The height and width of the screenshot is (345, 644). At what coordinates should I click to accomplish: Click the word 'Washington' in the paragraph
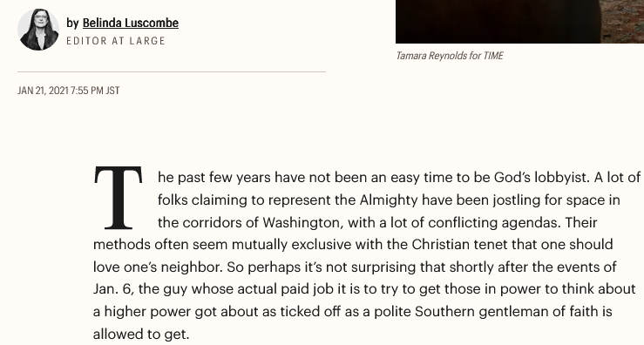[302, 223]
